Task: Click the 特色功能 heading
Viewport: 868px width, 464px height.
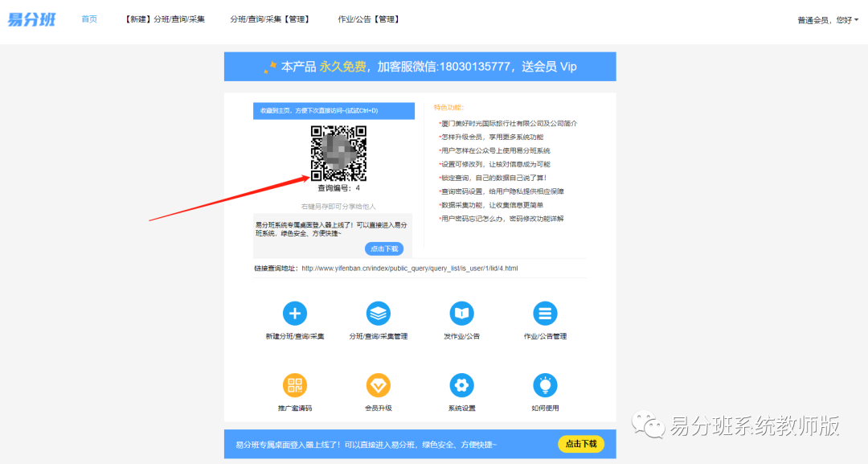Action: tap(449, 108)
